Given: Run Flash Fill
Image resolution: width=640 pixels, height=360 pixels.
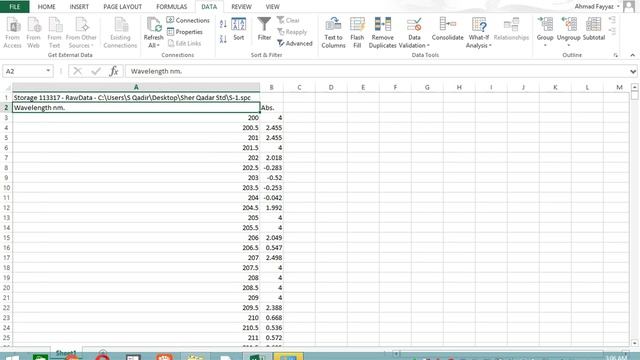Looking at the screenshot, I should point(357,33).
